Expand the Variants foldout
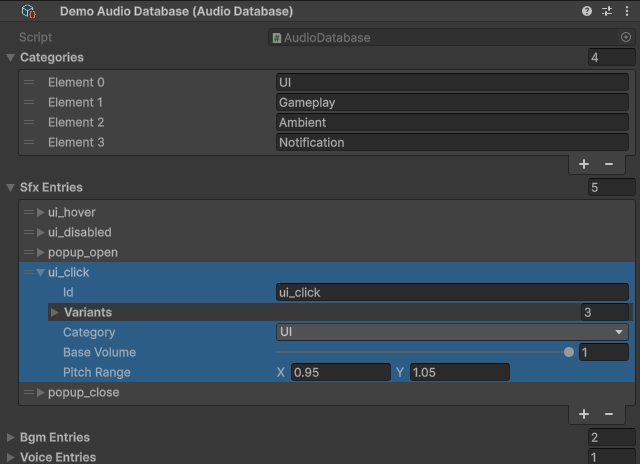Viewport: 640px width, 464px height. tap(54, 312)
